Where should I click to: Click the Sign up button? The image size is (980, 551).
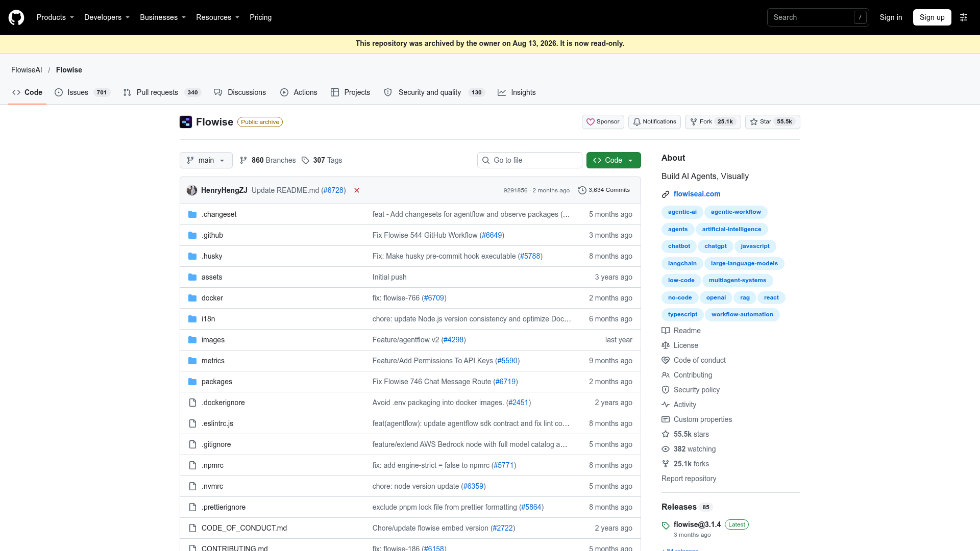coord(932,17)
